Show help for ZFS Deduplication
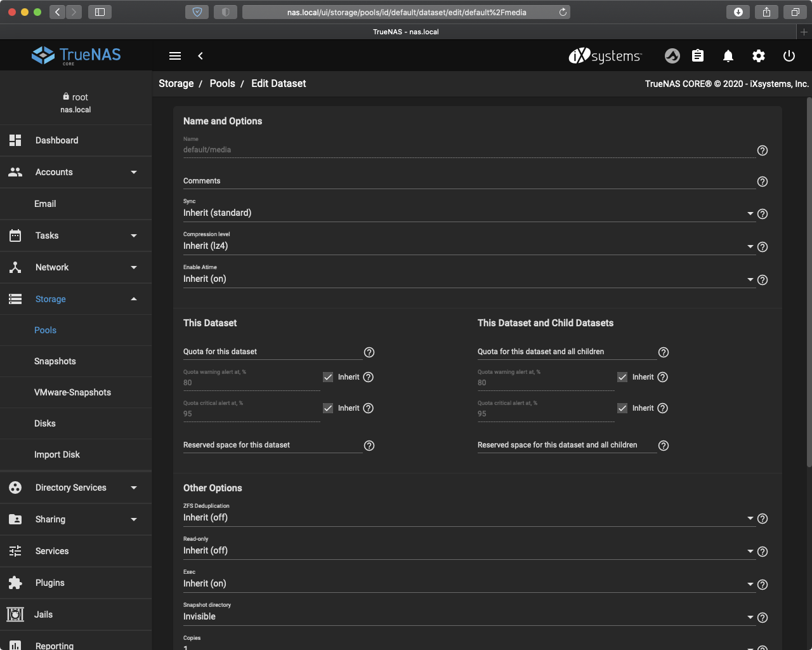Screen dimensions: 812x650 coord(763,519)
